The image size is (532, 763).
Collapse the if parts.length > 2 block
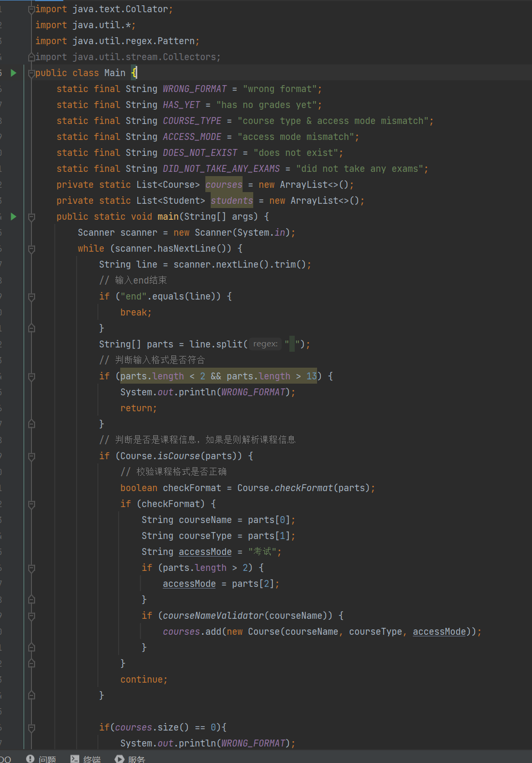[31, 568]
